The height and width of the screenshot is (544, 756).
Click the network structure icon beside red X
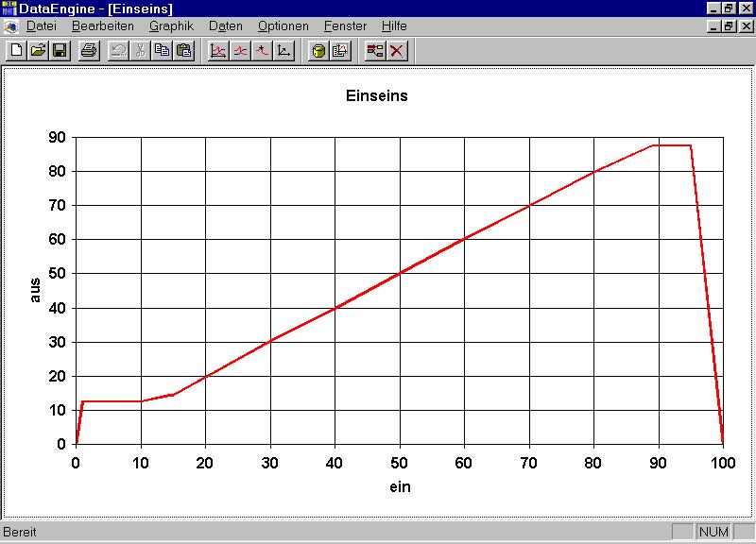[x=375, y=50]
